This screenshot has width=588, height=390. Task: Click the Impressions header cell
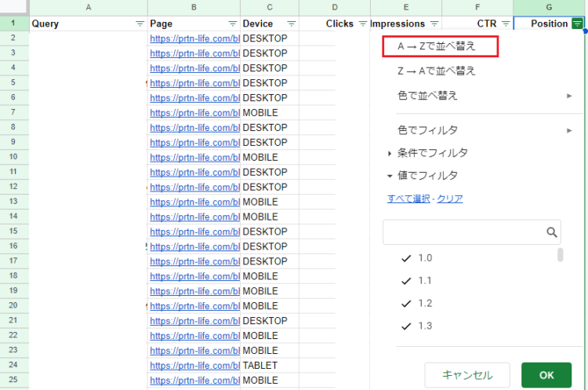coord(406,24)
